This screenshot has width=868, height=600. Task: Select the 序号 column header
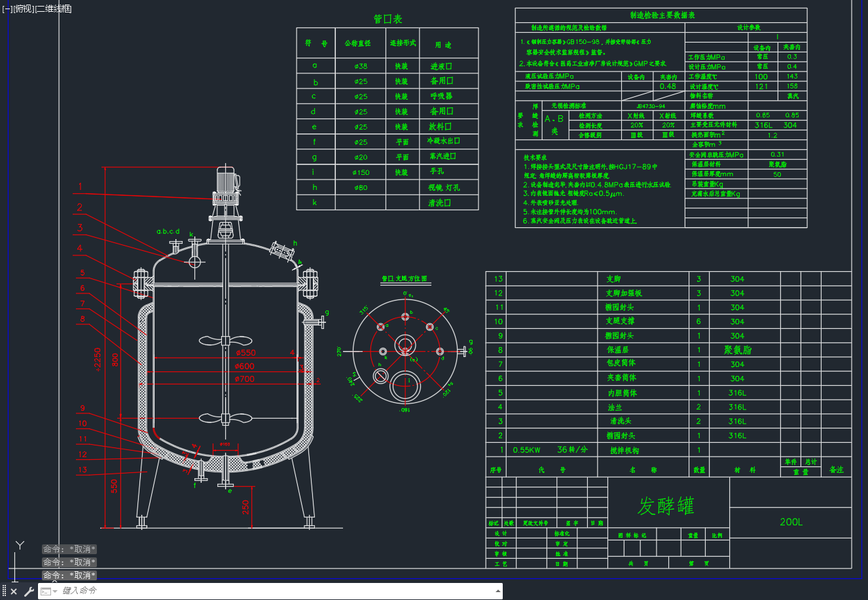[x=496, y=470]
